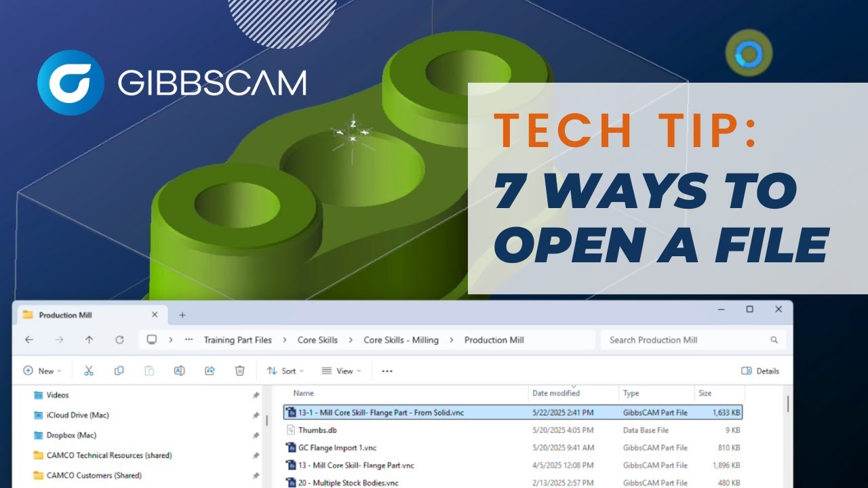
Task: Open CAMCO Customers (Shared) in sidebar
Action: pos(94,476)
